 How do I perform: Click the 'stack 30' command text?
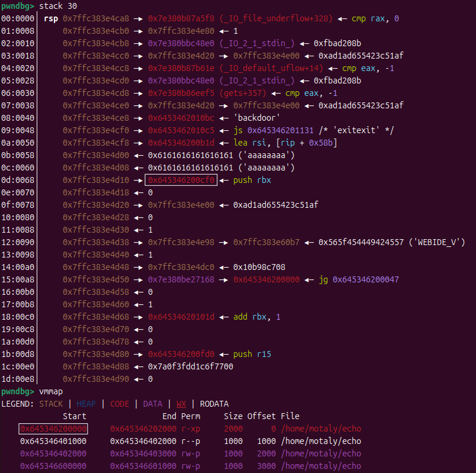click(x=61, y=6)
